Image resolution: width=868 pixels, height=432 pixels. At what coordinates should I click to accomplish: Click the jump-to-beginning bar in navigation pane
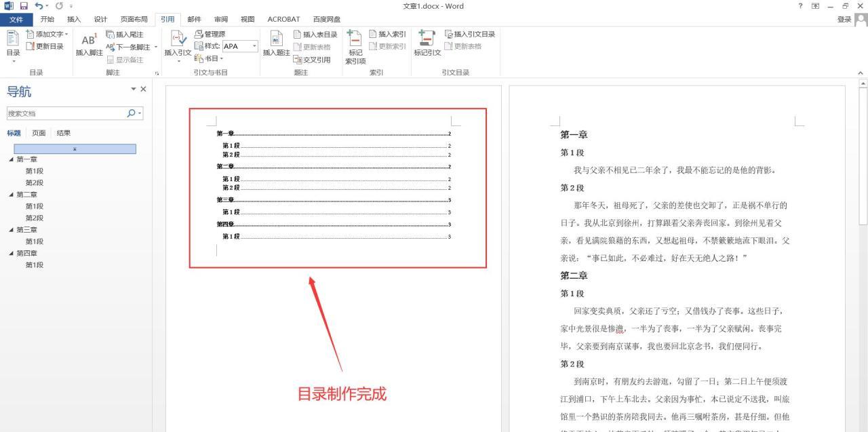[75, 149]
